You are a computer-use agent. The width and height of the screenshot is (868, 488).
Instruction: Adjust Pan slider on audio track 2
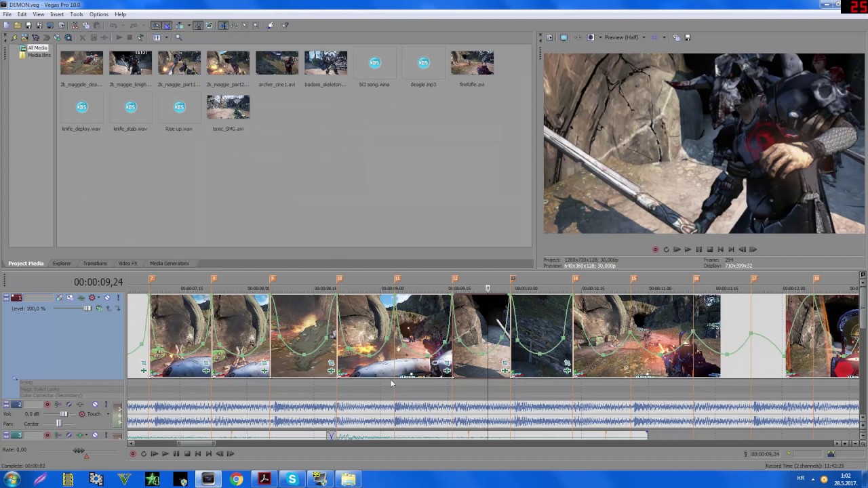click(x=59, y=424)
